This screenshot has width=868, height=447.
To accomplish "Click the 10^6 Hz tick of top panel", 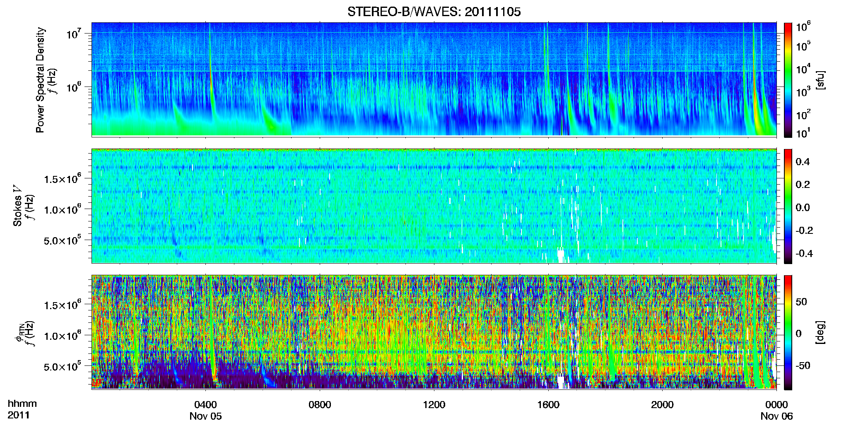I will click(75, 88).
